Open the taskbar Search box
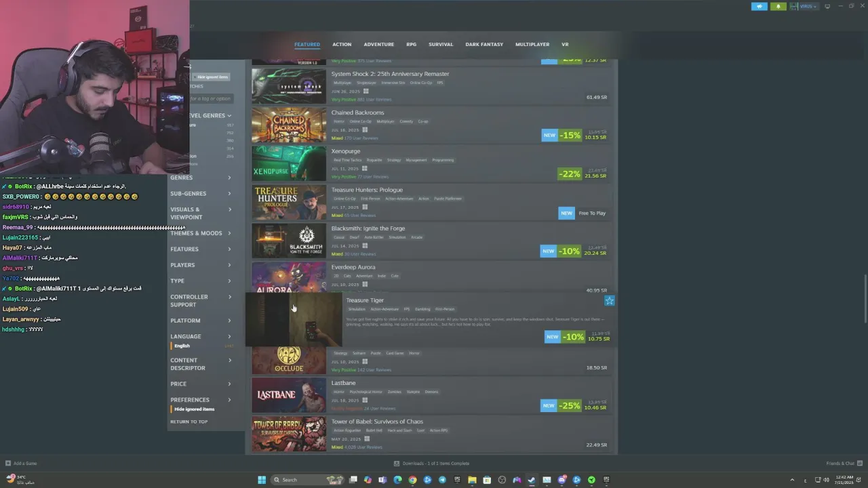The image size is (868, 488). click(x=307, y=480)
